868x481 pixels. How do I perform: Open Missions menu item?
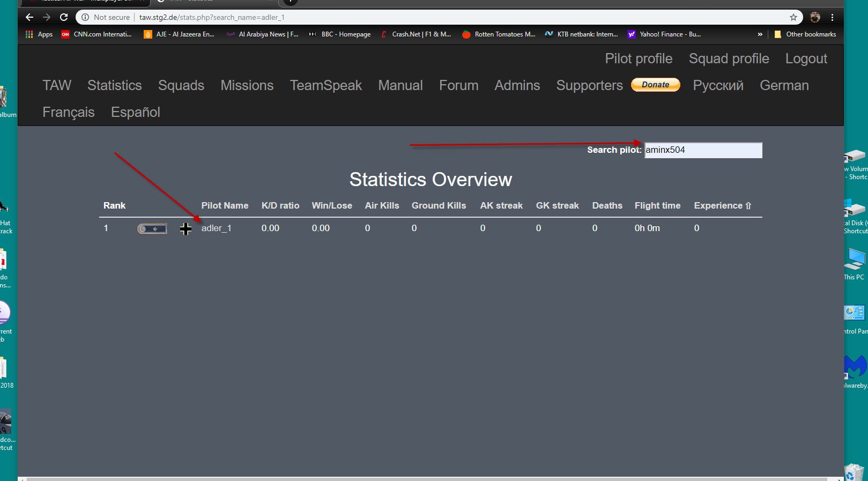(x=247, y=85)
